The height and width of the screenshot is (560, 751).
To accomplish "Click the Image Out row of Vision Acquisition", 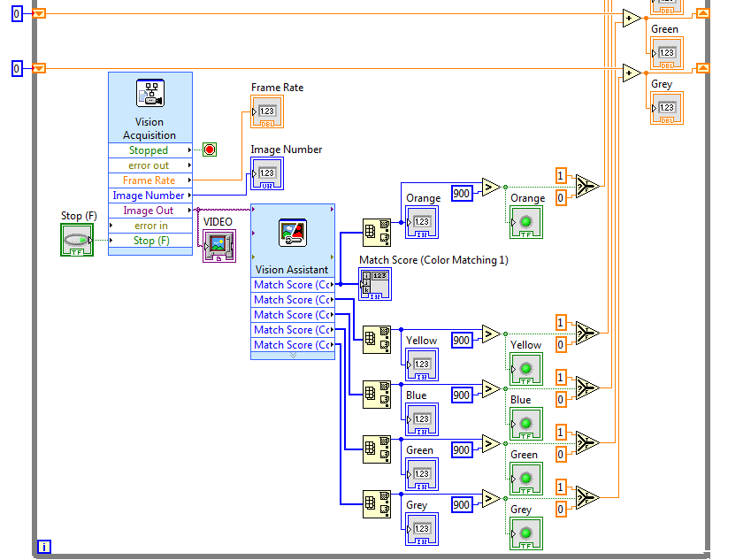I will point(150,211).
